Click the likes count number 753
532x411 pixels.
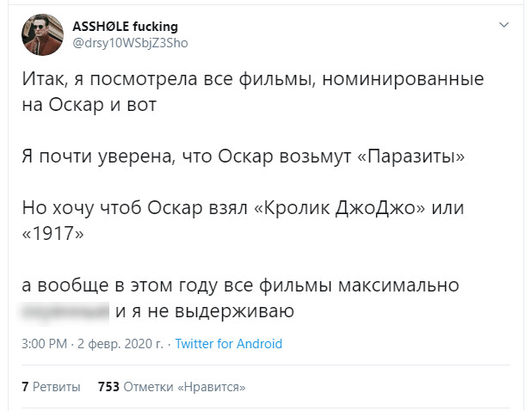coord(108,387)
